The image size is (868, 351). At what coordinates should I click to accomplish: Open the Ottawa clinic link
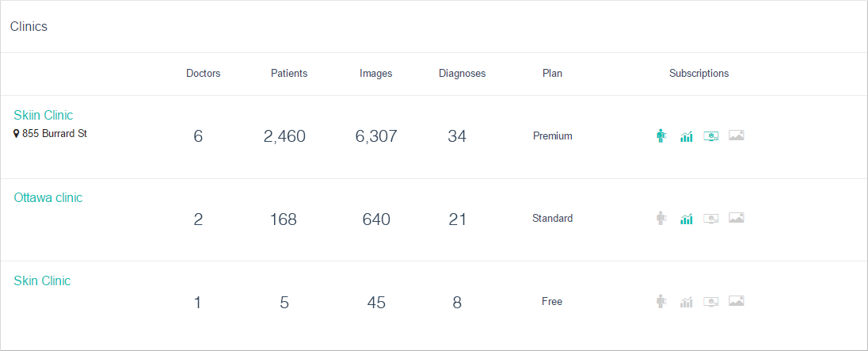(48, 198)
